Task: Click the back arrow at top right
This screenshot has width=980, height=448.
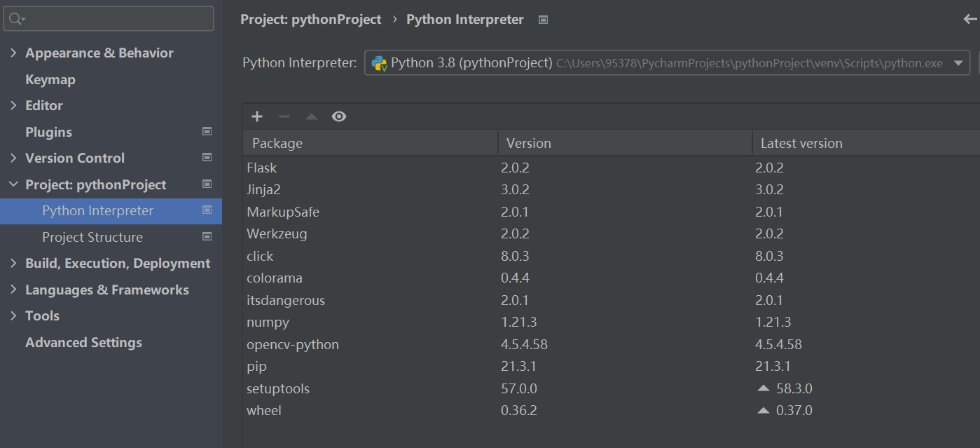Action: pos(970,20)
